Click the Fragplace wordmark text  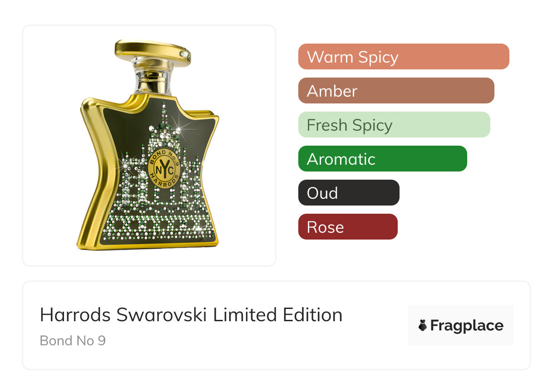467,325
